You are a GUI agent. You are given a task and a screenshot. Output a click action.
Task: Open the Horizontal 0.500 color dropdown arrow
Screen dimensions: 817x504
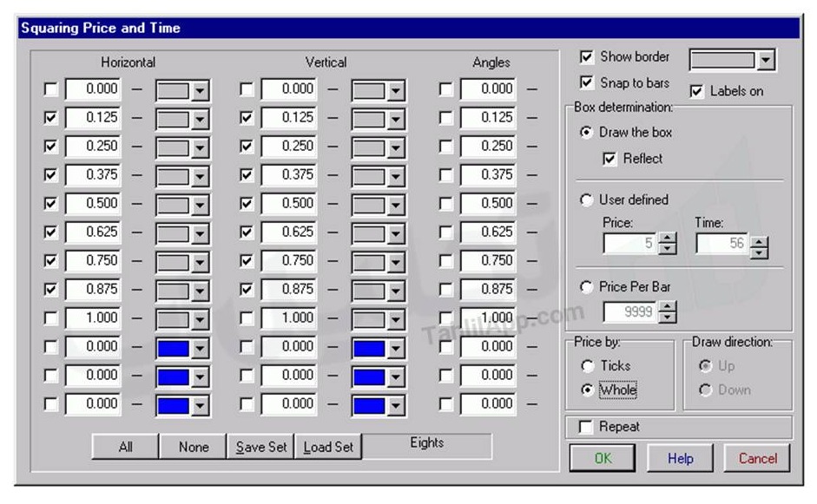[200, 206]
